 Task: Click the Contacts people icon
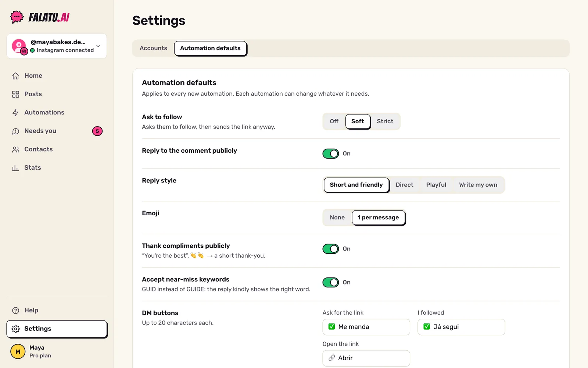15,149
